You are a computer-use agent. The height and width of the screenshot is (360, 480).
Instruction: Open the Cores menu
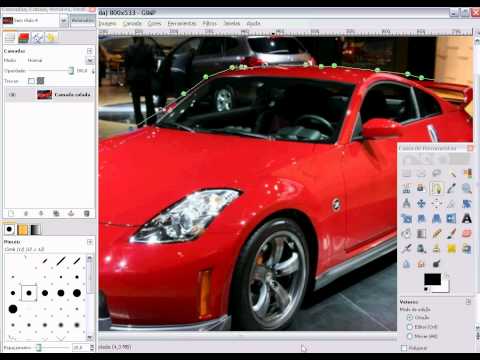[154, 23]
